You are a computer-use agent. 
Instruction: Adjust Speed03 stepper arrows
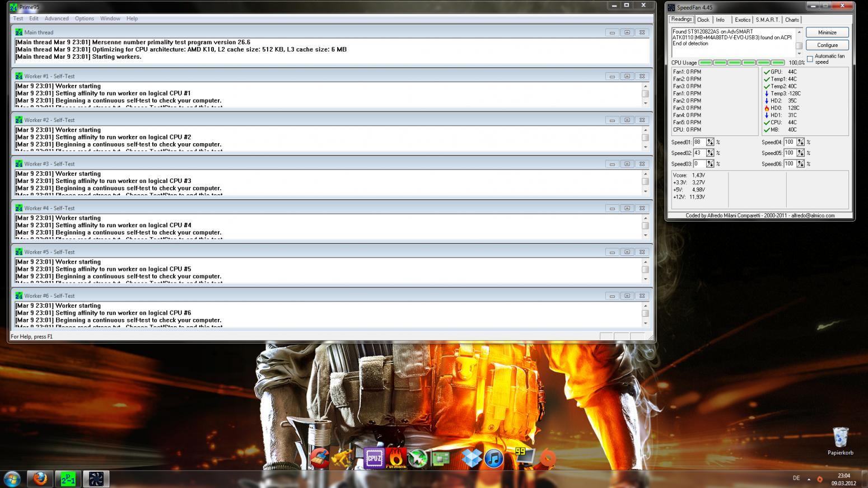[710, 164]
